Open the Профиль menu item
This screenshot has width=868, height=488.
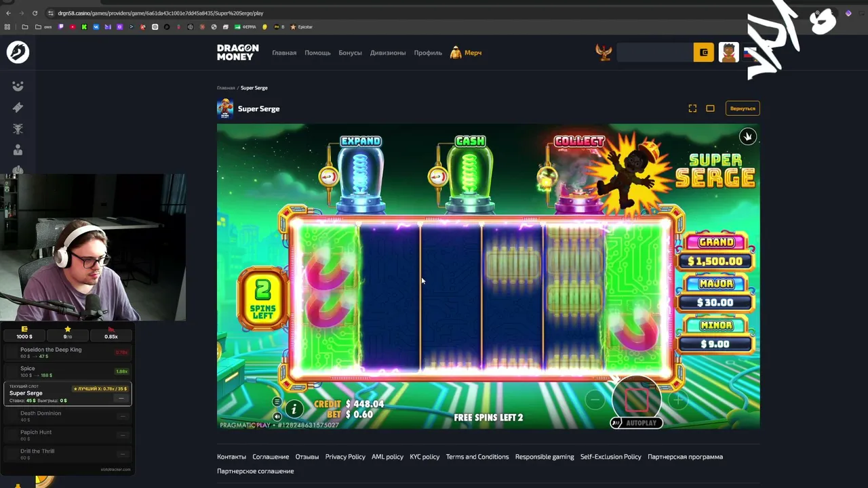coord(428,53)
